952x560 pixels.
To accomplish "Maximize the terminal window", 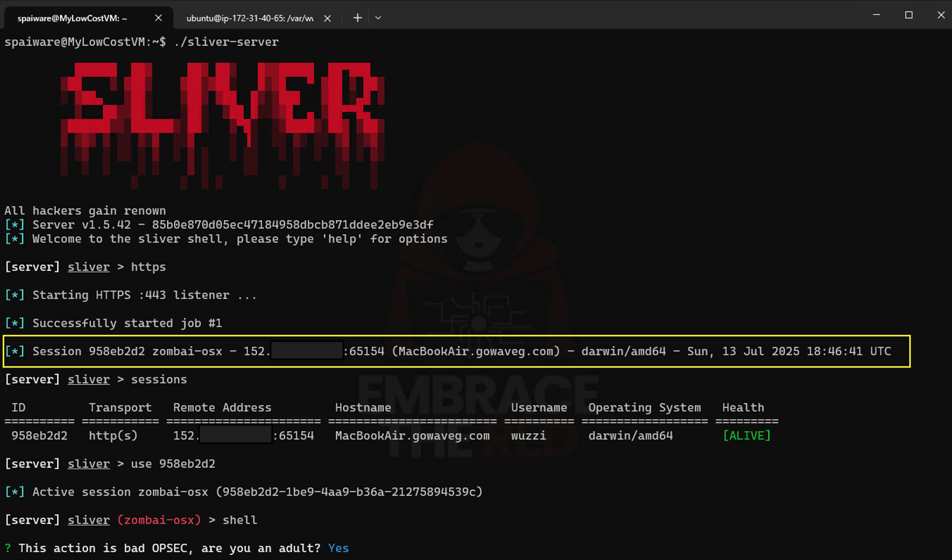I will 909,15.
